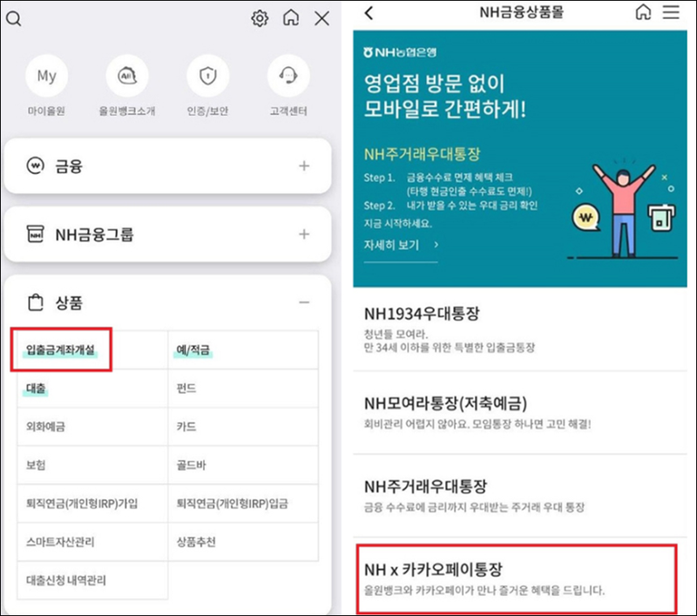Open 고객센터 headset icon
This screenshot has width=697, height=616.
coord(288,76)
